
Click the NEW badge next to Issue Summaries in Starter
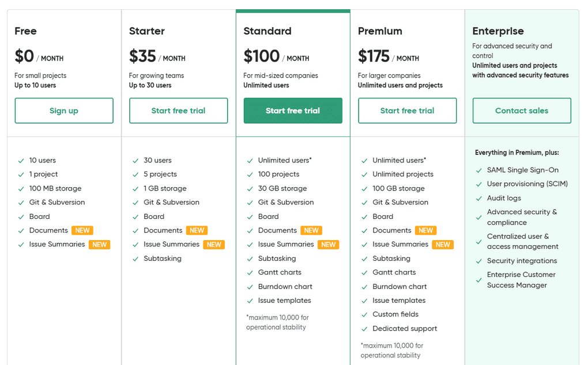pyautogui.click(x=214, y=244)
